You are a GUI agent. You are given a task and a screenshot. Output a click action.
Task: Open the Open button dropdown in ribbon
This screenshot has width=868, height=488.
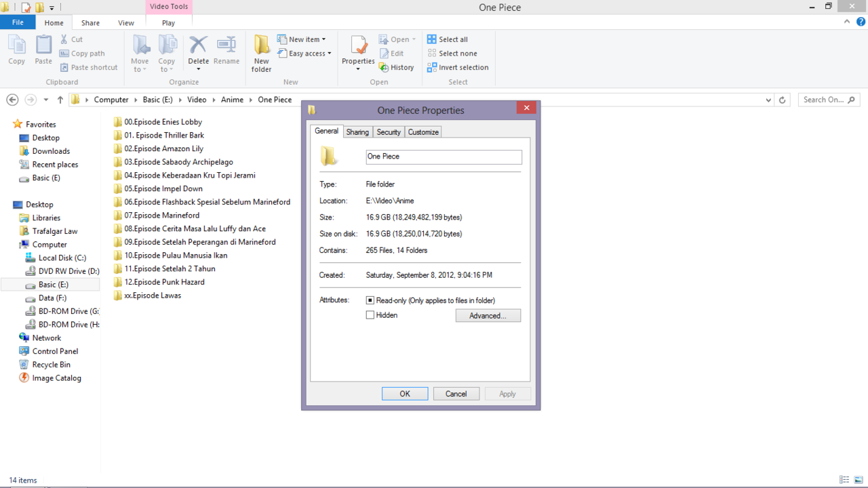[414, 39]
